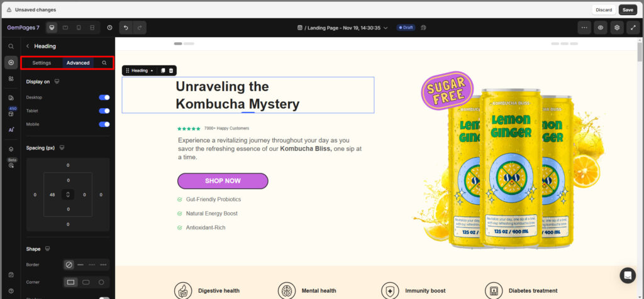Duplicate the Heading element
The width and height of the screenshot is (644, 299).
[163, 71]
